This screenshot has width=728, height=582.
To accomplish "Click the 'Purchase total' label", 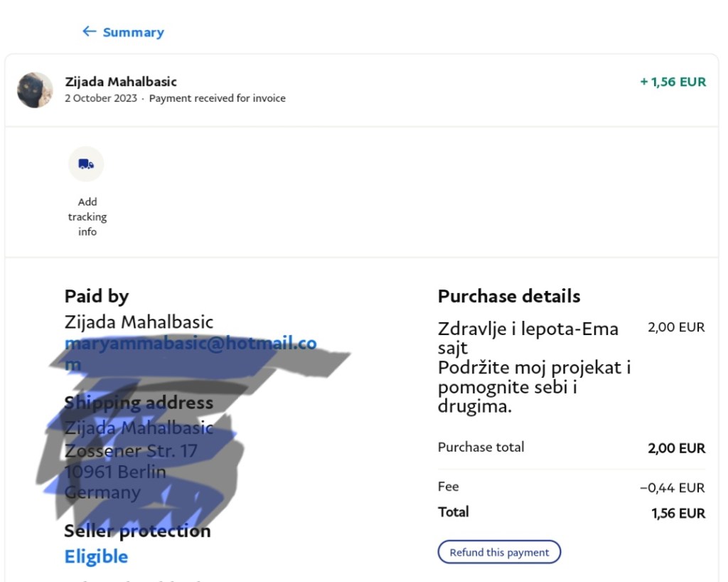I will (x=481, y=447).
